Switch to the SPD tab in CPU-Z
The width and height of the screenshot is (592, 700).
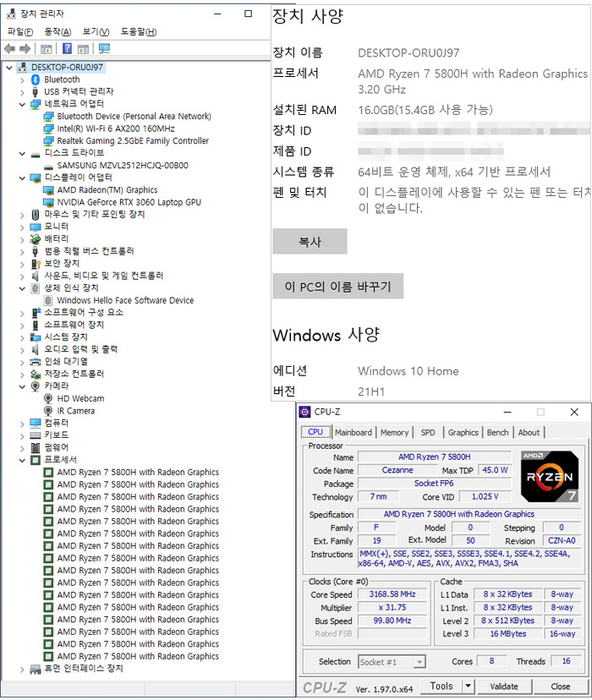pyautogui.click(x=428, y=432)
